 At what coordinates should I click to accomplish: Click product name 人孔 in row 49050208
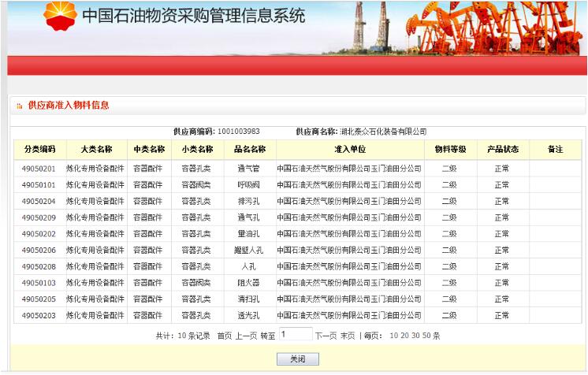tap(248, 266)
